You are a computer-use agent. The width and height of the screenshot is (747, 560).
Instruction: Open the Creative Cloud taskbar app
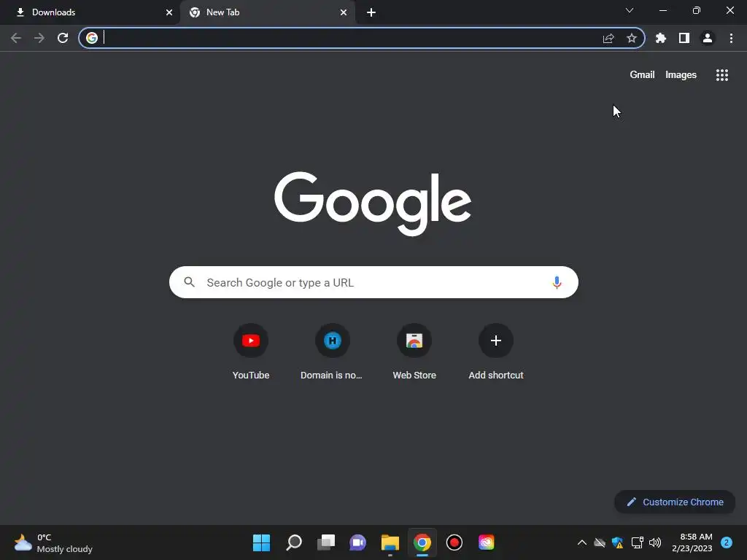coord(487,542)
